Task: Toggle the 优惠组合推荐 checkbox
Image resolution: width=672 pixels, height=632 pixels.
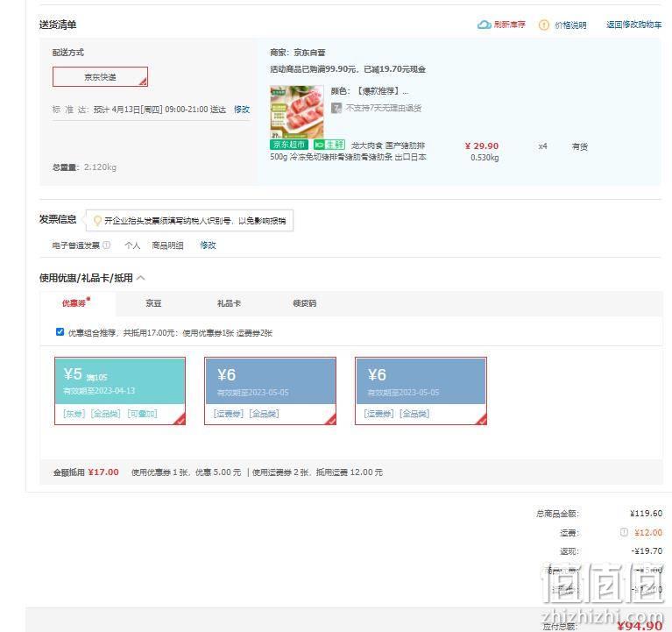Action: pos(60,332)
